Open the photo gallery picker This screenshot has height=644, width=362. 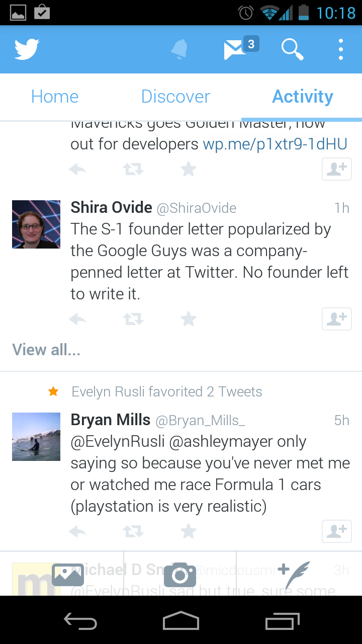67,574
